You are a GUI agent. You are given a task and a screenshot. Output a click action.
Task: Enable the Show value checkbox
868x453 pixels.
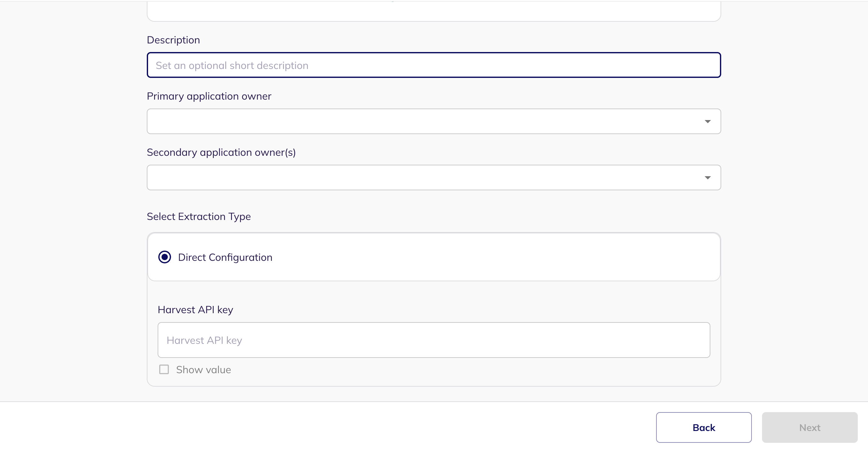click(164, 370)
